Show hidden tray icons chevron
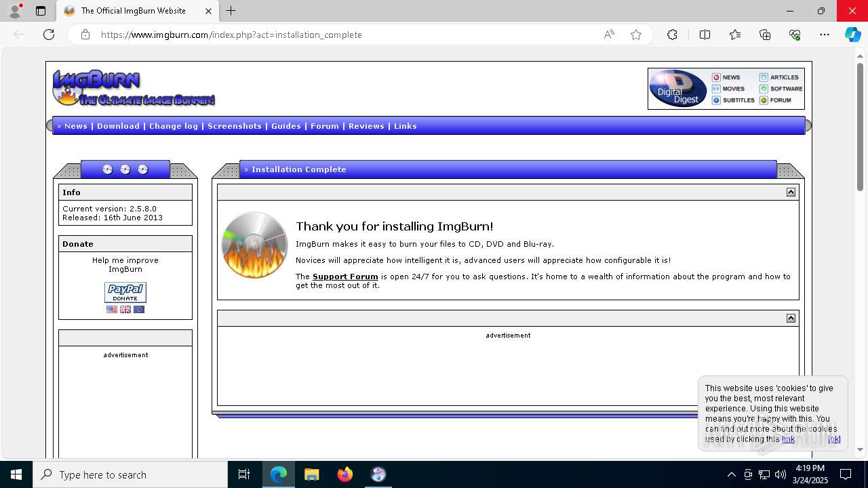 click(731, 474)
